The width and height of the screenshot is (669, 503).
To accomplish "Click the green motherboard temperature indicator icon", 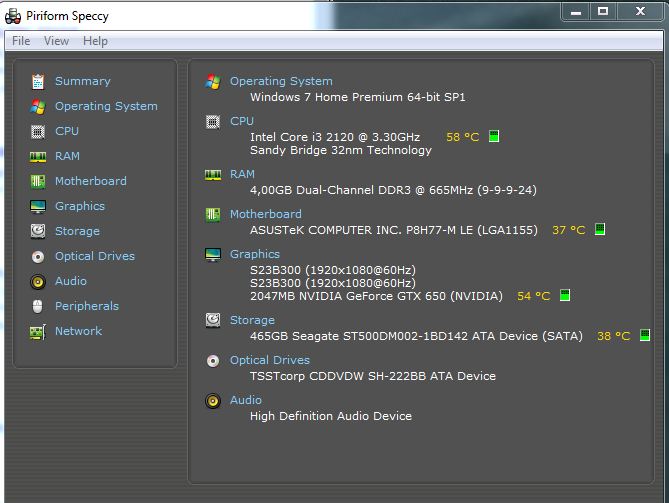I will pyautogui.click(x=599, y=229).
